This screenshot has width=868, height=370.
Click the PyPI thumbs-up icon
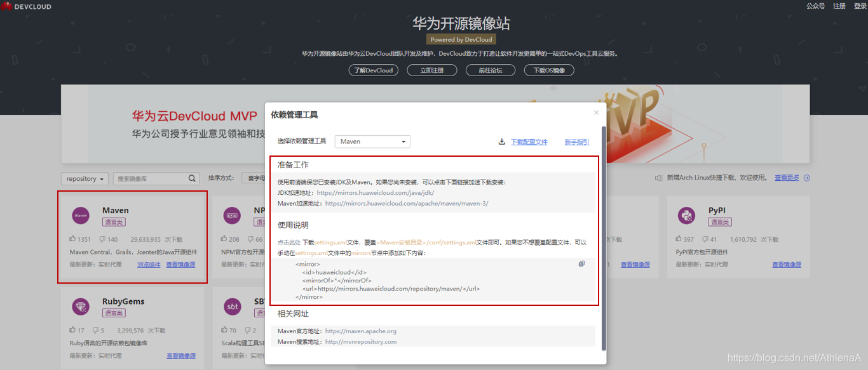click(x=679, y=239)
